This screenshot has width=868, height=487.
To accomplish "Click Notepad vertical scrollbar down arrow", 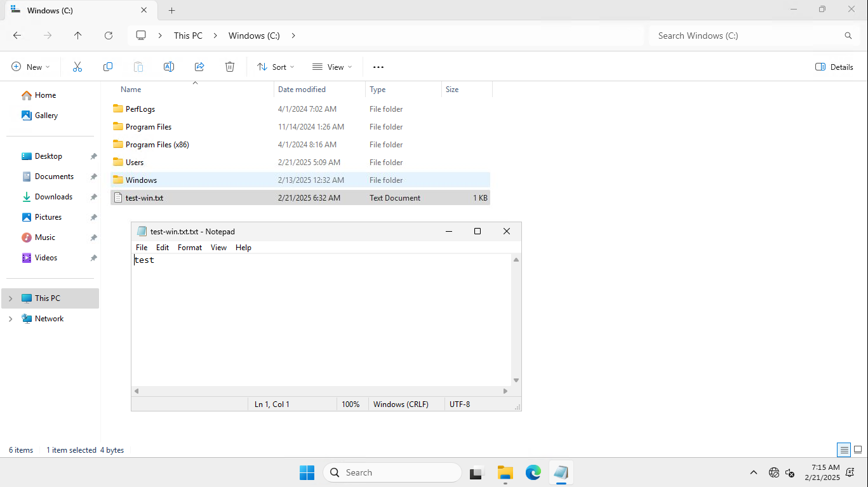I will [x=516, y=380].
